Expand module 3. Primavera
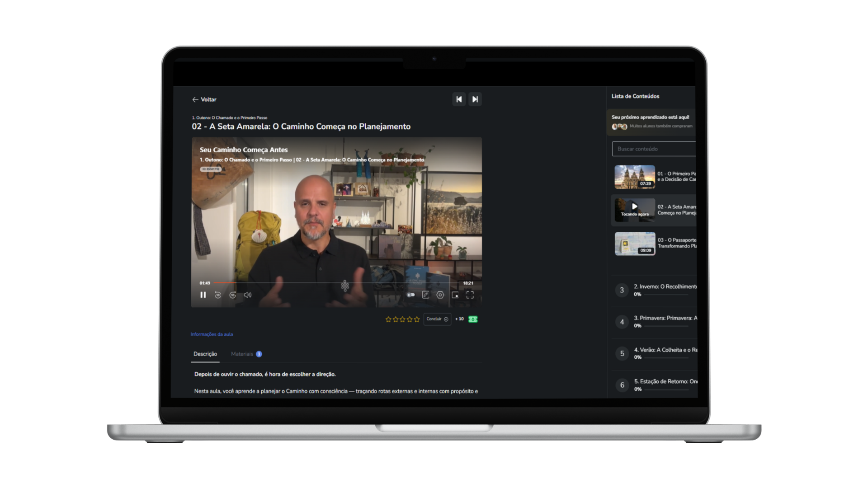The image size is (868, 488). tap(655, 322)
